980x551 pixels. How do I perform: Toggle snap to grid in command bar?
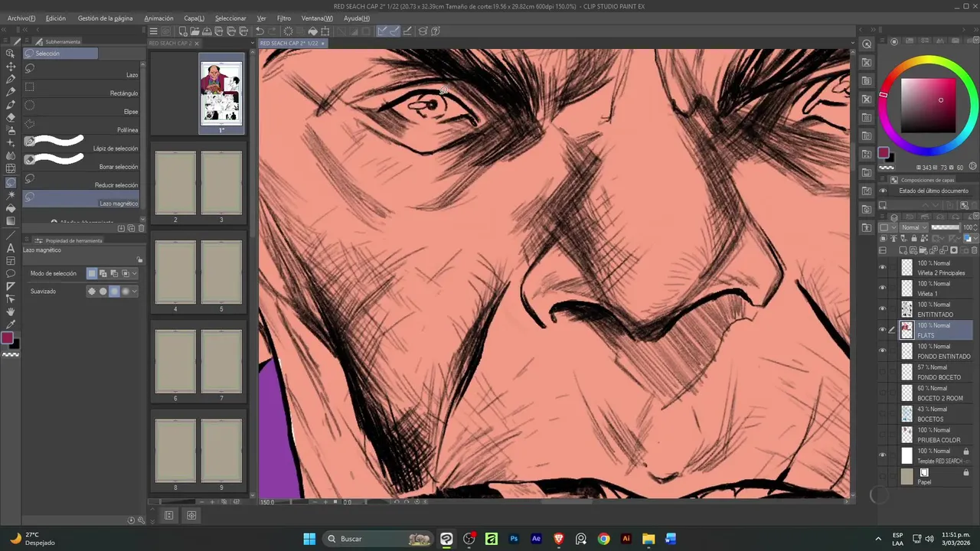[x=407, y=31]
